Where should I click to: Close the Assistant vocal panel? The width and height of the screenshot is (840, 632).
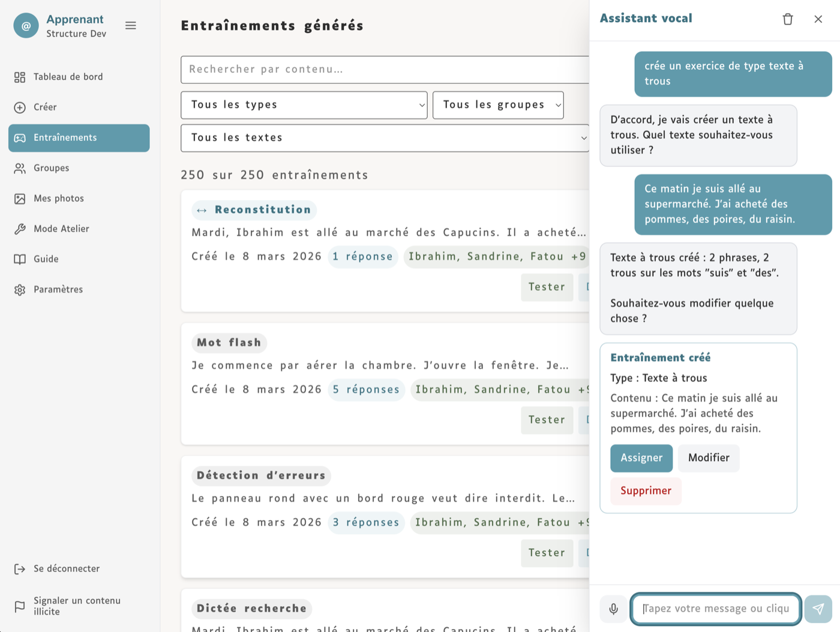tap(818, 19)
